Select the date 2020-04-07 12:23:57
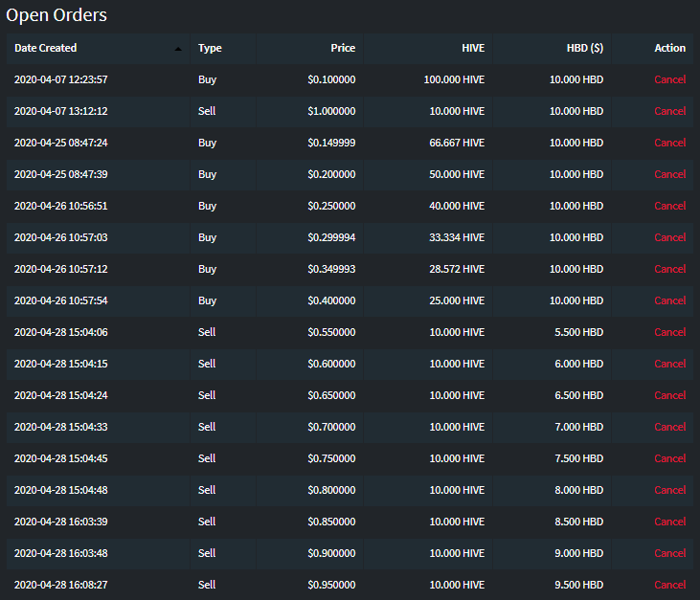 (60, 79)
